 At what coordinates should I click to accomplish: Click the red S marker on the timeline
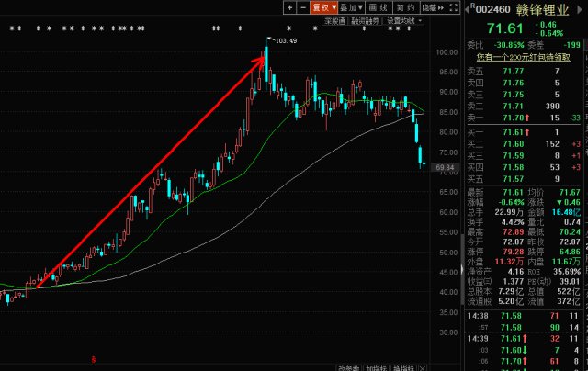91,357
